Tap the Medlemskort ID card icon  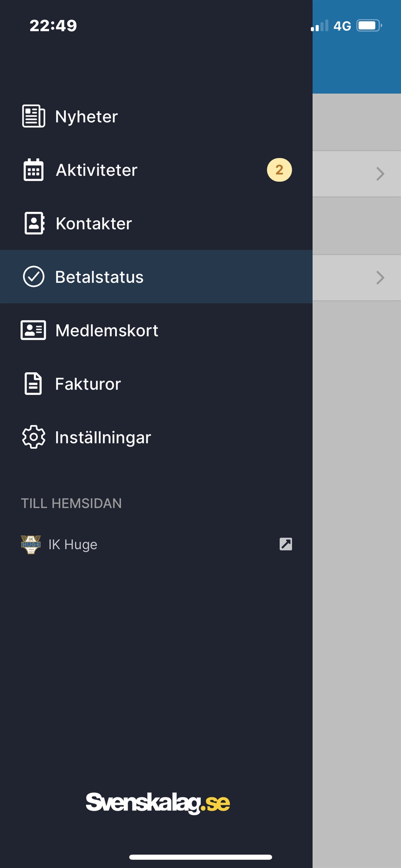click(x=33, y=330)
